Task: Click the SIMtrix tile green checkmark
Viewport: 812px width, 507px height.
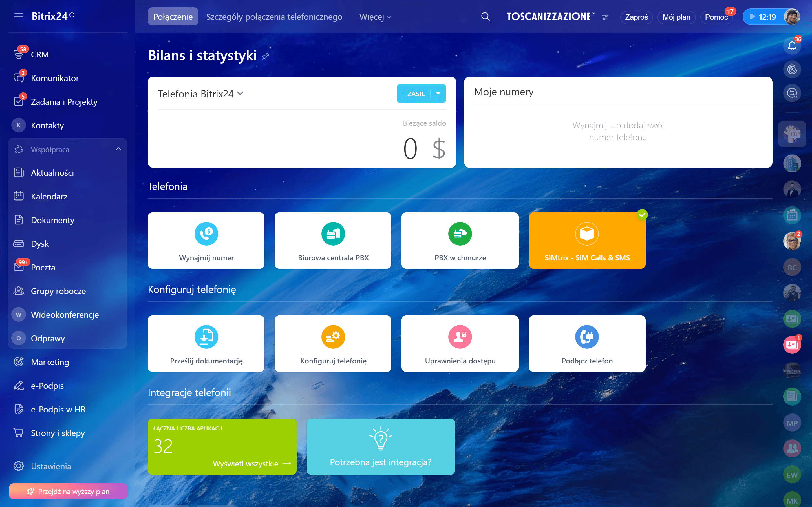Action: (642, 215)
